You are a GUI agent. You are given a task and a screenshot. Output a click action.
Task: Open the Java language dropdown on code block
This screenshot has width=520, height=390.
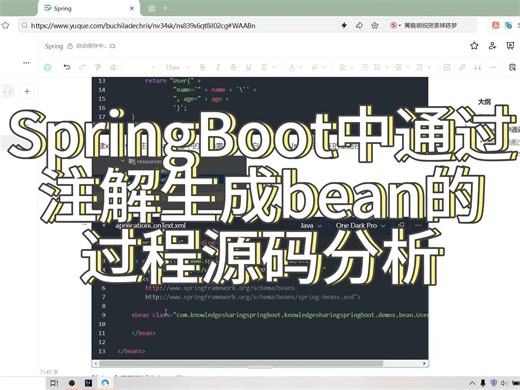tap(311, 226)
